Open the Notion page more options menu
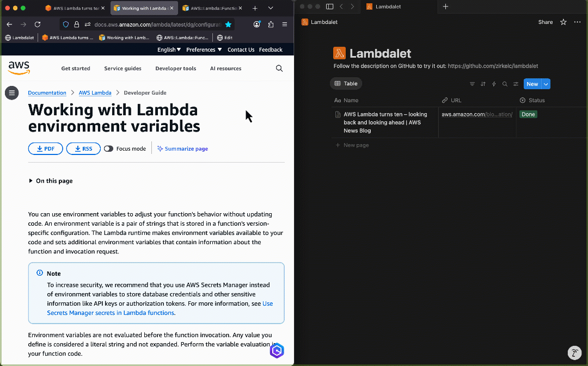The image size is (588, 366). pos(577,22)
